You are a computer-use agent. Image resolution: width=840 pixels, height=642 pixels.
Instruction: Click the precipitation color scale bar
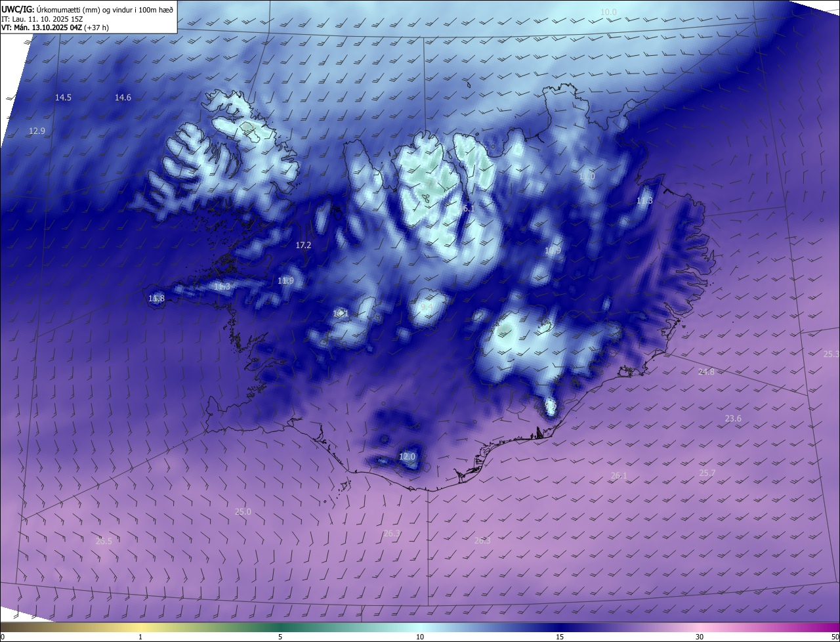point(420,628)
